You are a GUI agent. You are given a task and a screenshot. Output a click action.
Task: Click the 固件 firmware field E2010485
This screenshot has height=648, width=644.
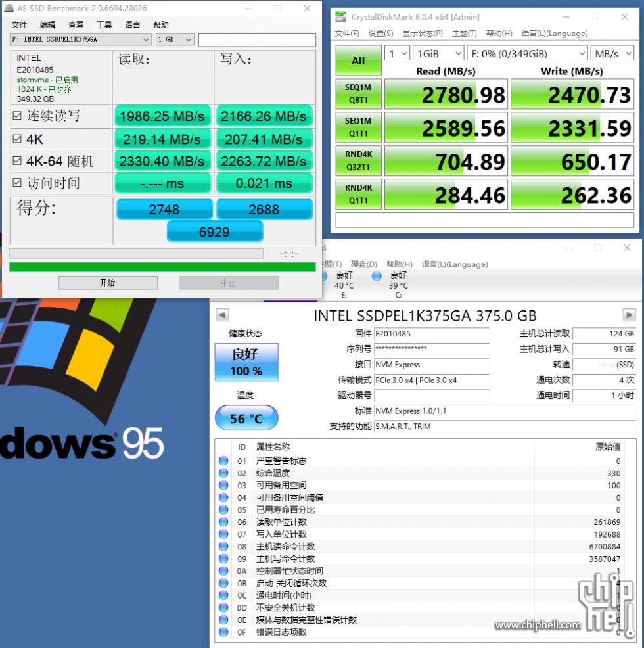[432, 333]
